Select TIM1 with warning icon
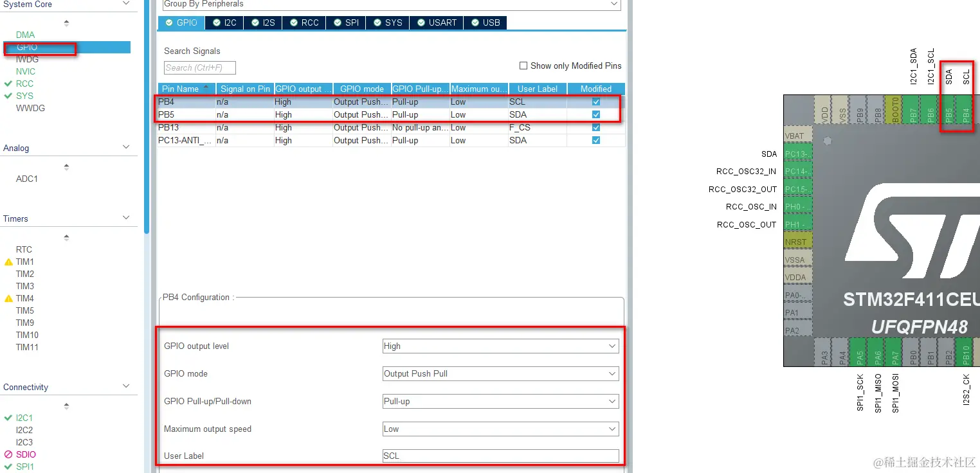980x473 pixels. tap(25, 262)
